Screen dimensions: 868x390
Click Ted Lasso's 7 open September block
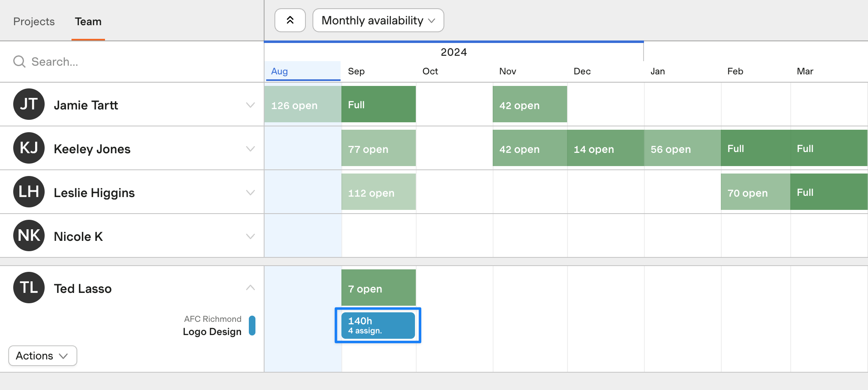[x=379, y=288]
